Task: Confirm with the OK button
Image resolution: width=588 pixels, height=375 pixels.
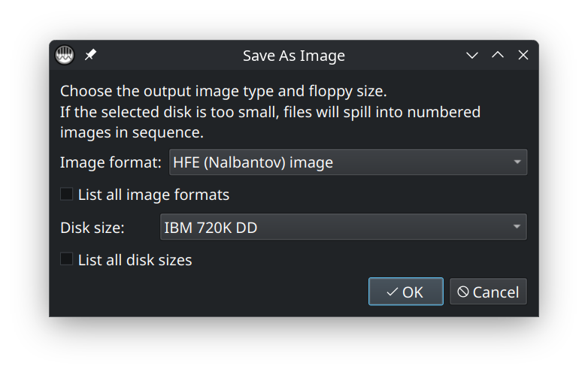Action: click(x=405, y=292)
